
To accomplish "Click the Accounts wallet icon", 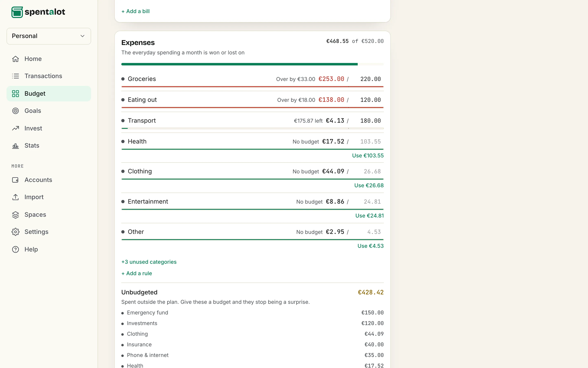I will click(16, 180).
